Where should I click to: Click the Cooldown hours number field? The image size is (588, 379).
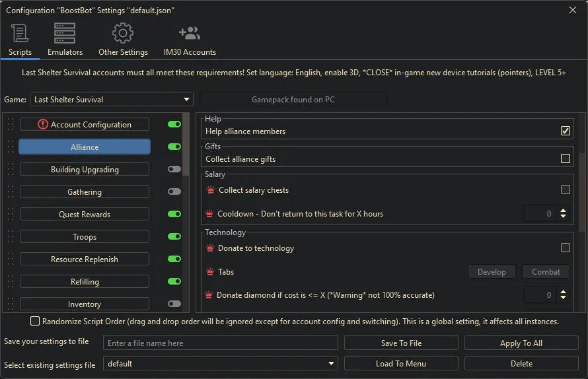540,214
